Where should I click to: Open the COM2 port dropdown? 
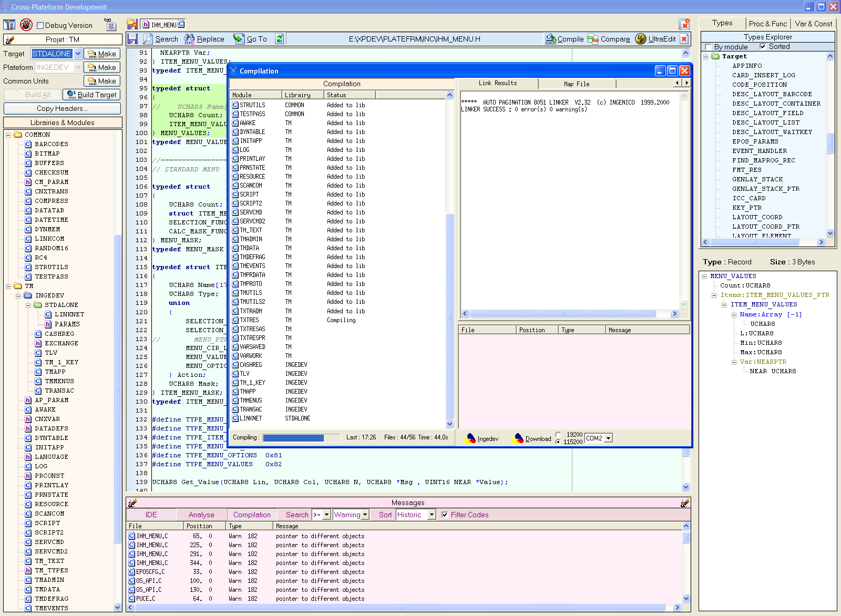608,438
